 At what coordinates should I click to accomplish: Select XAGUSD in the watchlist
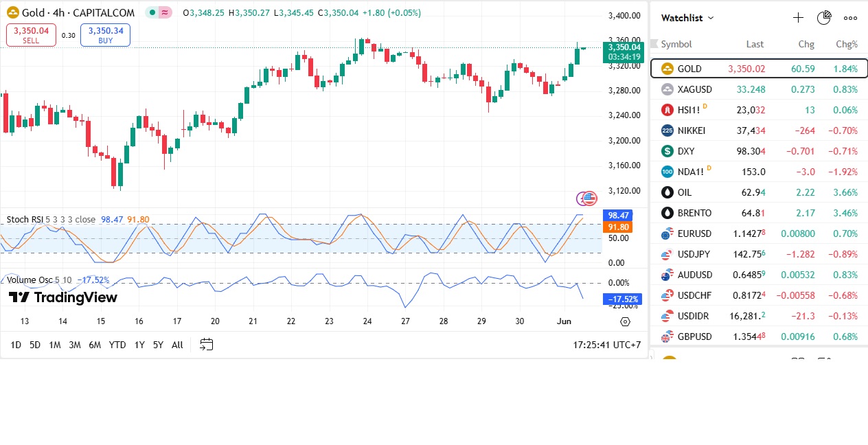coord(694,89)
